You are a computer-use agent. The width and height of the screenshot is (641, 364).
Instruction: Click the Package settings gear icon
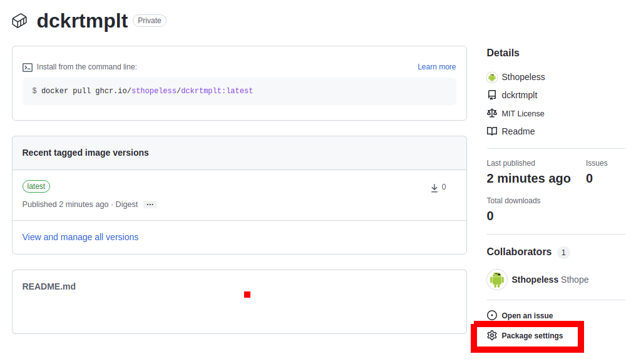491,336
